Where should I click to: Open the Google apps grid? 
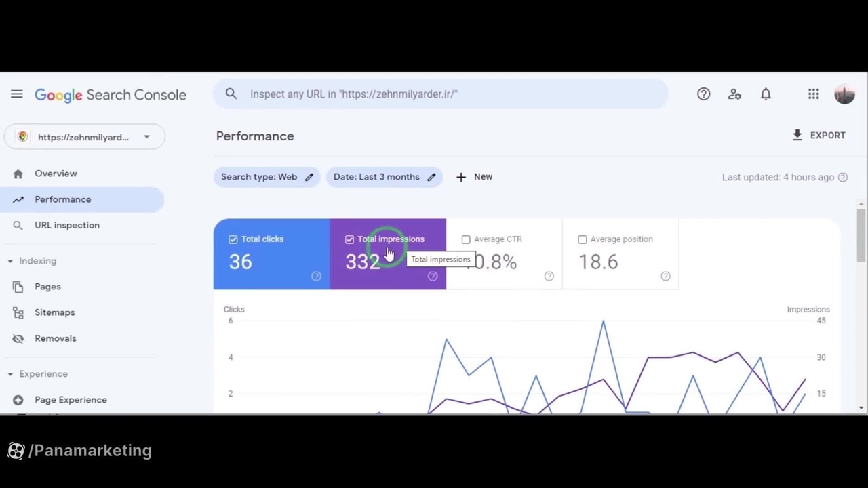pyautogui.click(x=813, y=94)
